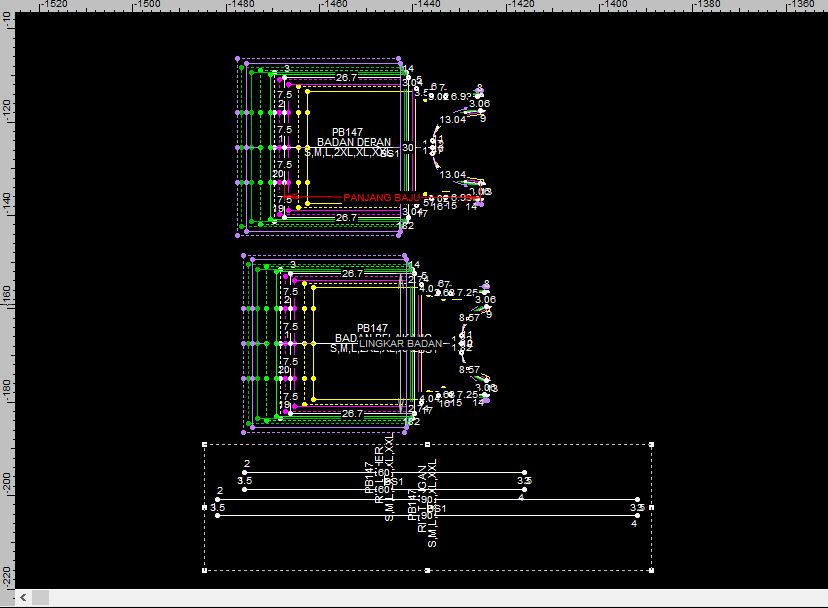This screenshot has height=608, width=828.
Task: Click the top-left handle of dashed selection box
Action: (x=205, y=444)
